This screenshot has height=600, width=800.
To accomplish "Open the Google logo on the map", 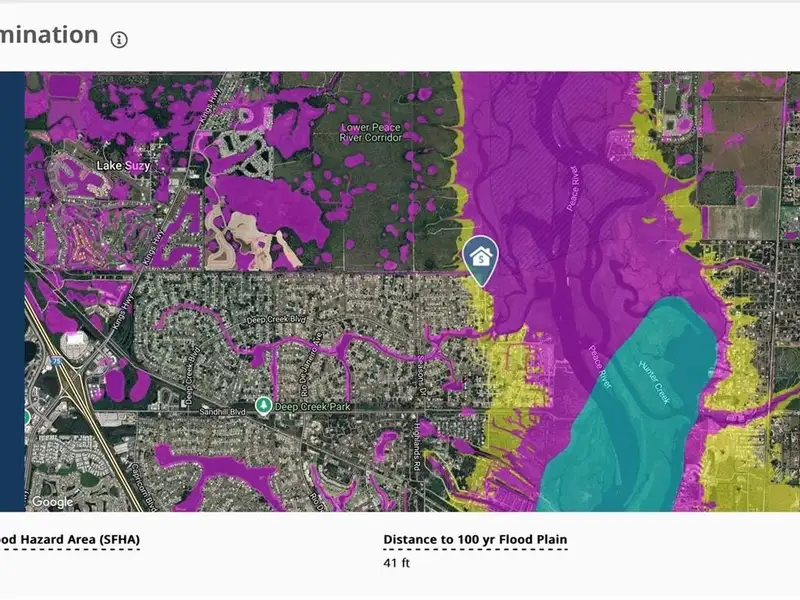I will [52, 501].
